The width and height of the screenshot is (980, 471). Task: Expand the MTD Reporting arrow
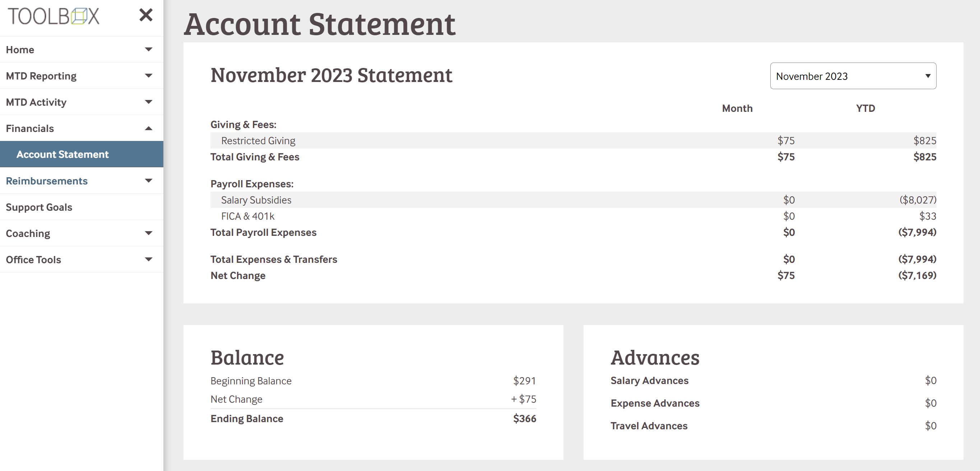(149, 76)
